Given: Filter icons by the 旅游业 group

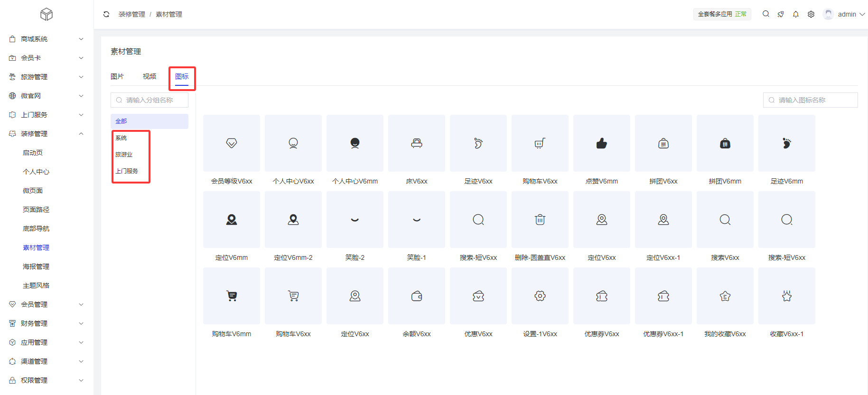Looking at the screenshot, I should point(124,155).
